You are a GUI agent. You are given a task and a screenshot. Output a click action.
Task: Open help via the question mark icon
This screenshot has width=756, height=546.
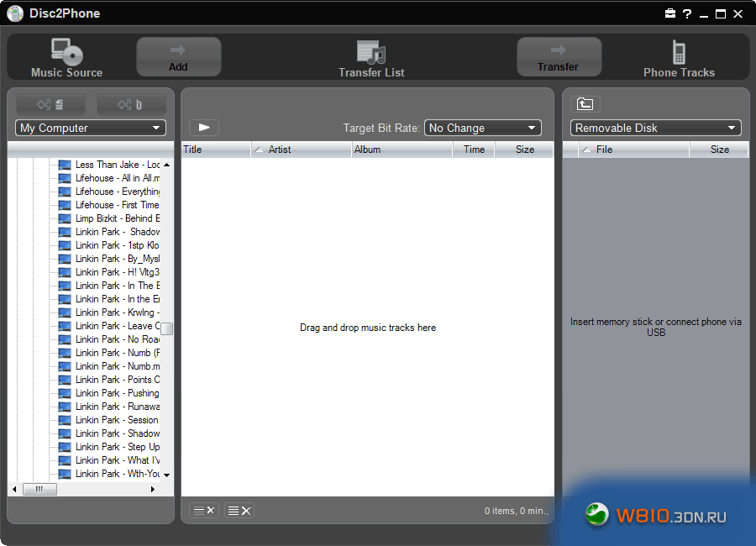click(687, 13)
